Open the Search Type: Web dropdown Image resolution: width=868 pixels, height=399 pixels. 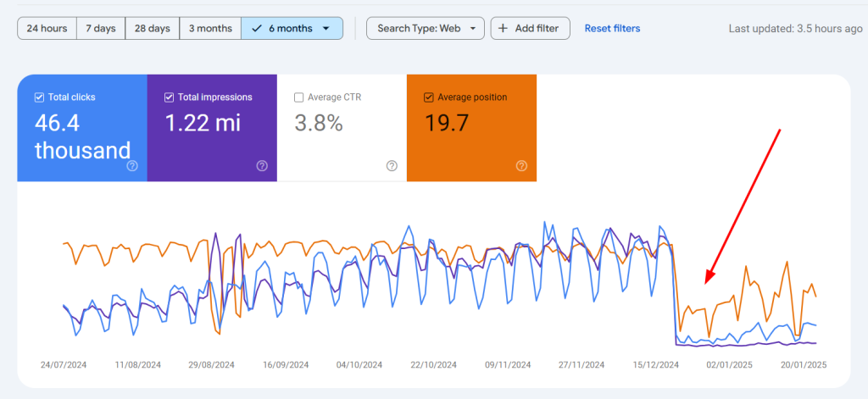coord(426,28)
